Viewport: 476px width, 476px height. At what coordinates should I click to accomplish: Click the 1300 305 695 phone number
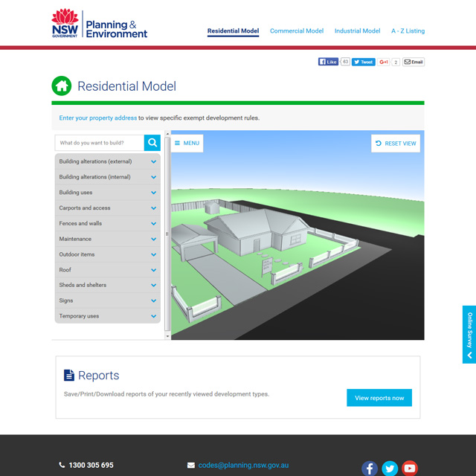pyautogui.click(x=91, y=465)
